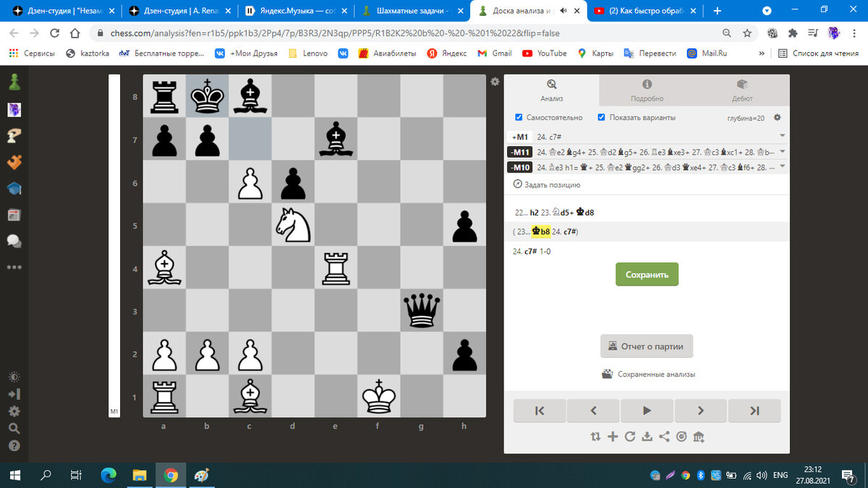
Task: Toggle the Самостоятельно checkbox
Action: point(519,117)
